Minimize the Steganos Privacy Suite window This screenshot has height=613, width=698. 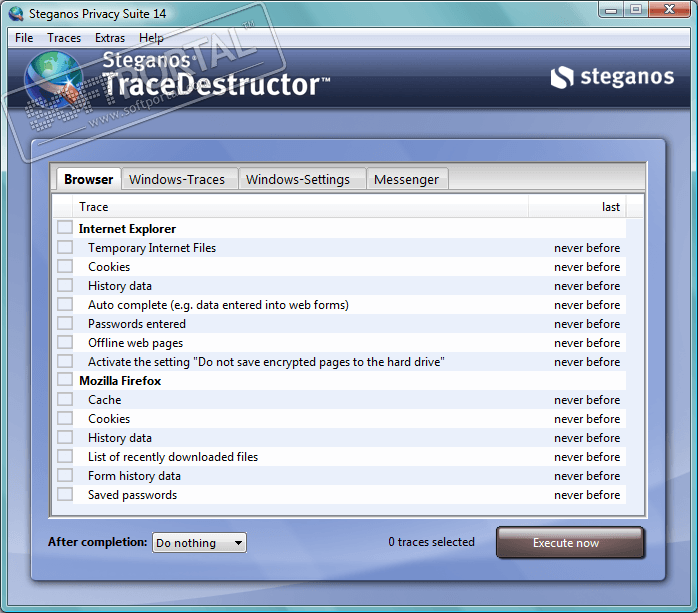(612, 9)
